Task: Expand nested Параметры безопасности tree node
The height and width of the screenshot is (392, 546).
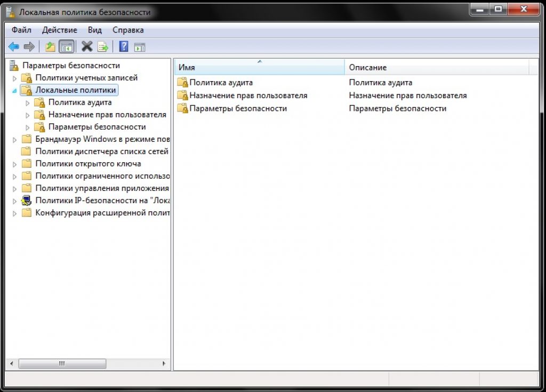Action: pyautogui.click(x=28, y=127)
